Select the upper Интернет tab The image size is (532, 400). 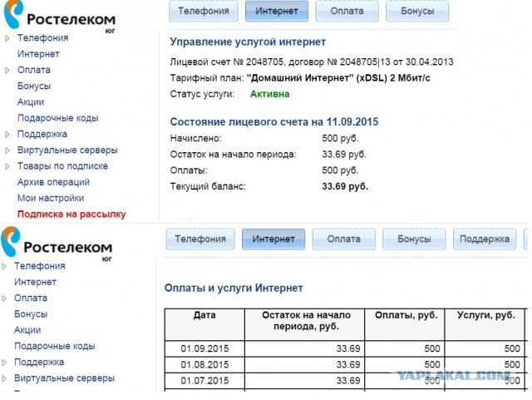coord(277,11)
